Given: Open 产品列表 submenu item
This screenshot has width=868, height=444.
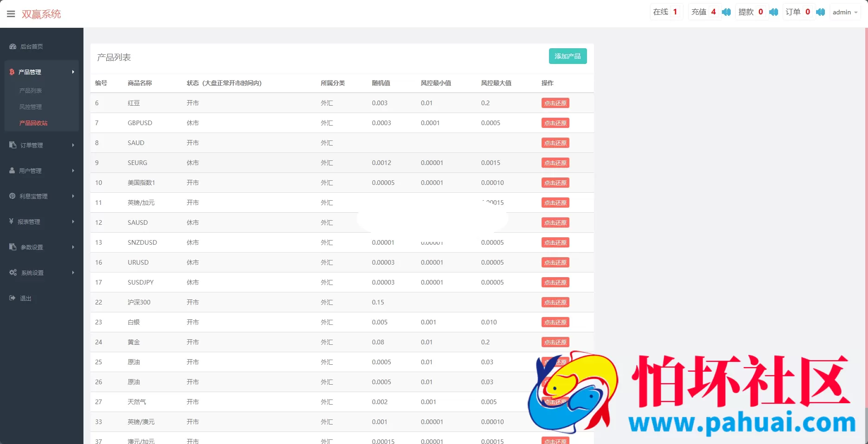Looking at the screenshot, I should tap(31, 91).
